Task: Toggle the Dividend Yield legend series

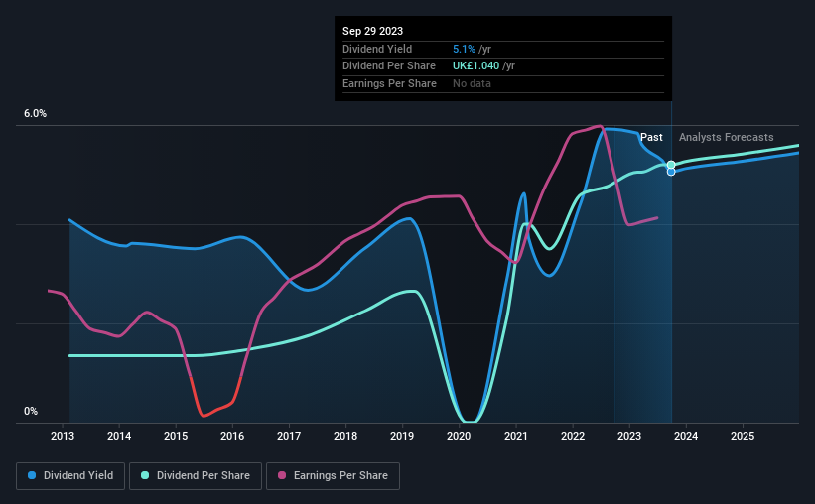Action: click(x=70, y=476)
